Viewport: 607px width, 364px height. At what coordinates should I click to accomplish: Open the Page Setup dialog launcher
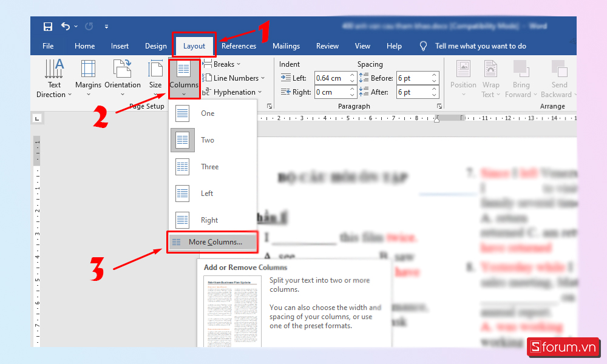[x=270, y=106]
